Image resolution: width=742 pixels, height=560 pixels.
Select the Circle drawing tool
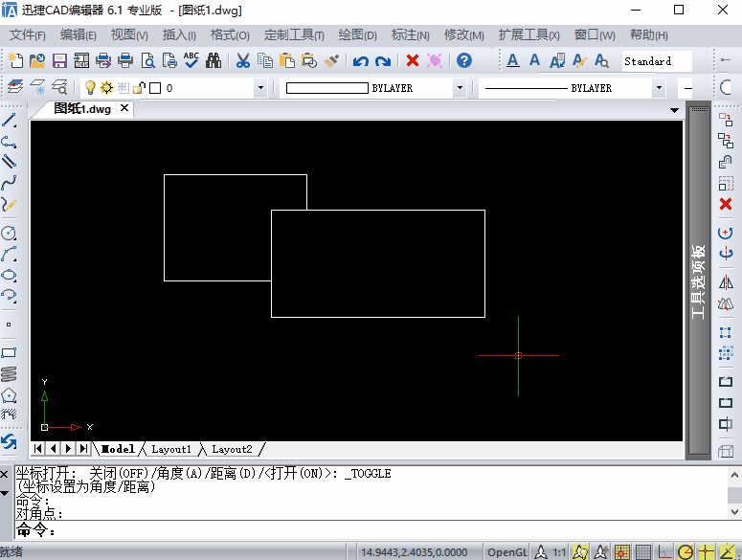click(9, 233)
